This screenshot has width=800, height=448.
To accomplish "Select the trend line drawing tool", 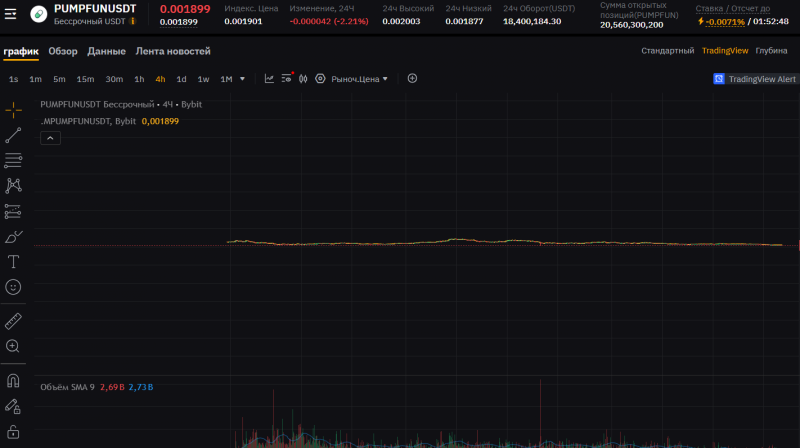I will (x=13, y=135).
